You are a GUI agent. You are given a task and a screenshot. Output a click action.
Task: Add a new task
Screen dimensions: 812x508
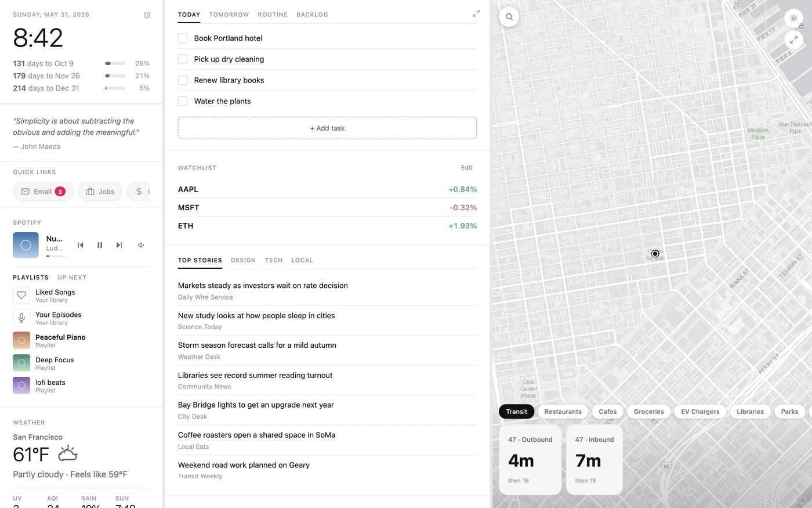pyautogui.click(x=327, y=128)
